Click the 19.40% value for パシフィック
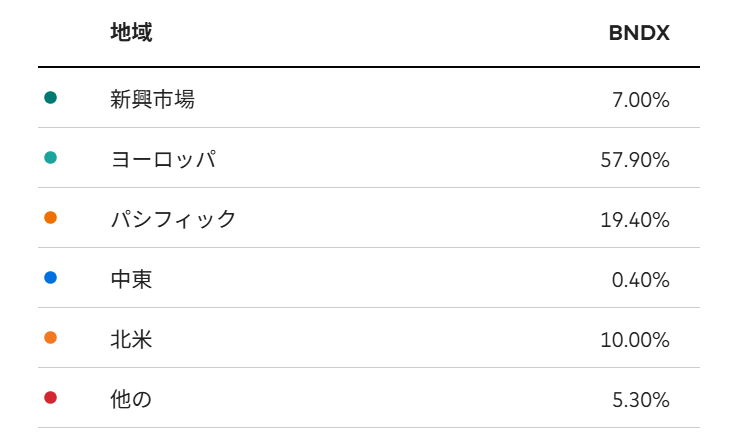The height and width of the screenshot is (446, 738). pyautogui.click(x=635, y=220)
